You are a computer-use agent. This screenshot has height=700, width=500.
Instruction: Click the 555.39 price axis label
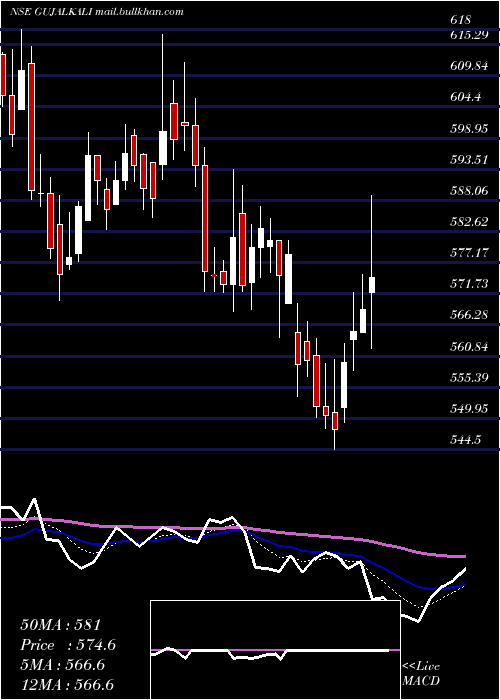(469, 378)
